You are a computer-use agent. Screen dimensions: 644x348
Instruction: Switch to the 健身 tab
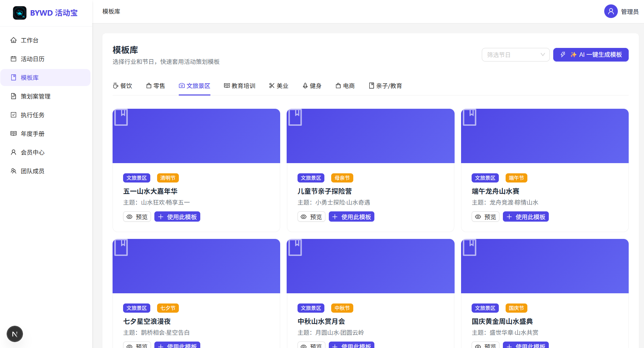coord(312,86)
